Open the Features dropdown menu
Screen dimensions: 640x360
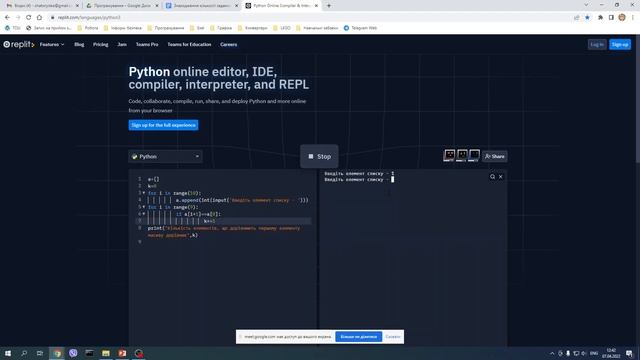coord(52,44)
